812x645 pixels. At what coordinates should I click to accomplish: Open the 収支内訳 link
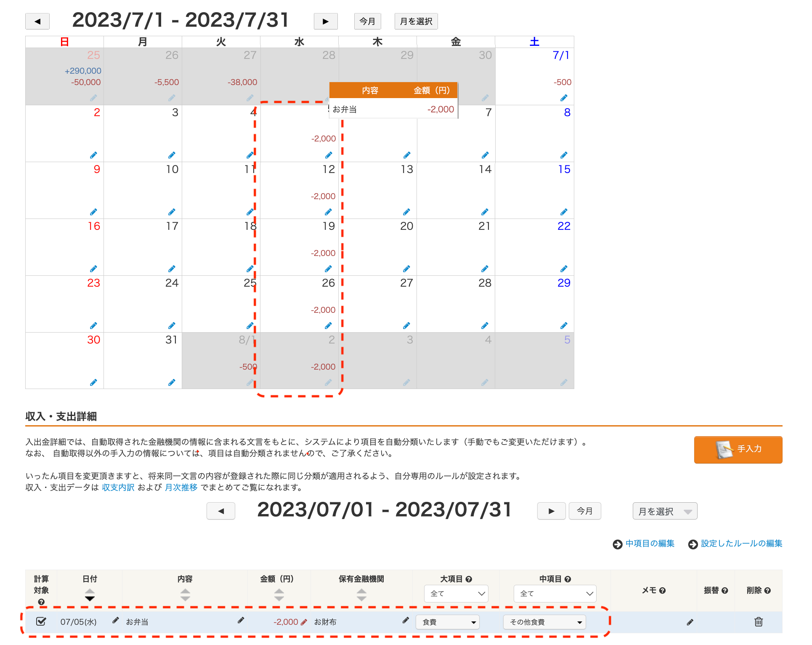pyautogui.click(x=118, y=488)
